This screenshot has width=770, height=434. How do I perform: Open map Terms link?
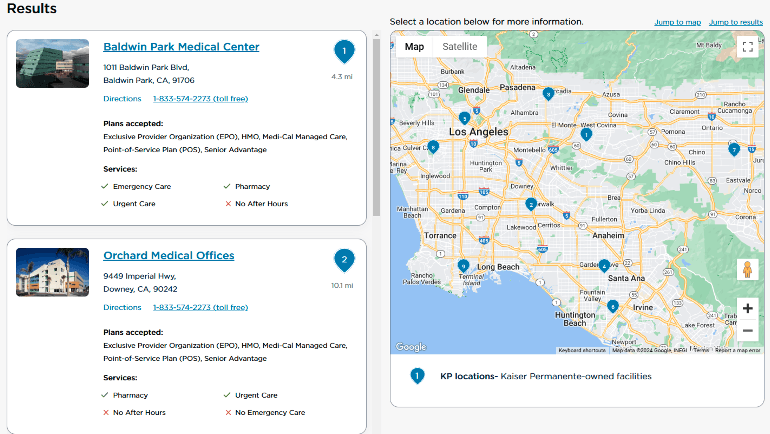coord(701,350)
